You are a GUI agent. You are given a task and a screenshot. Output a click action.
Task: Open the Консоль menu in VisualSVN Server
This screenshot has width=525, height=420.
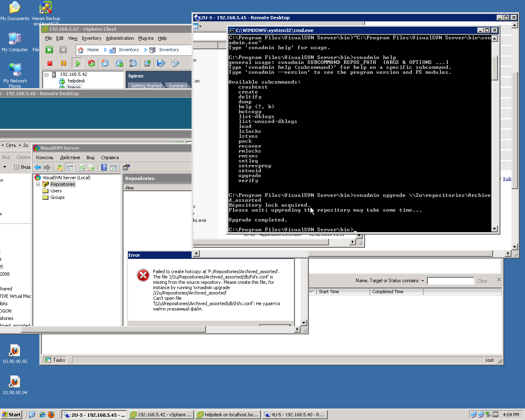tap(45, 157)
